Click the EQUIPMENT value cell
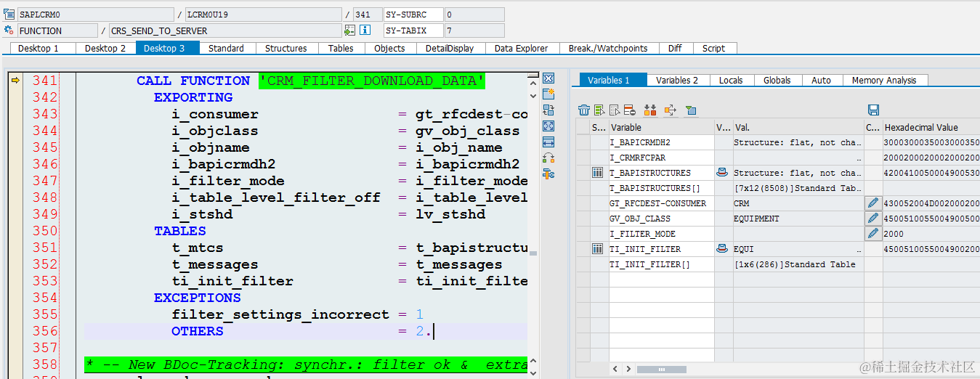This screenshot has height=379, width=980. (798, 219)
